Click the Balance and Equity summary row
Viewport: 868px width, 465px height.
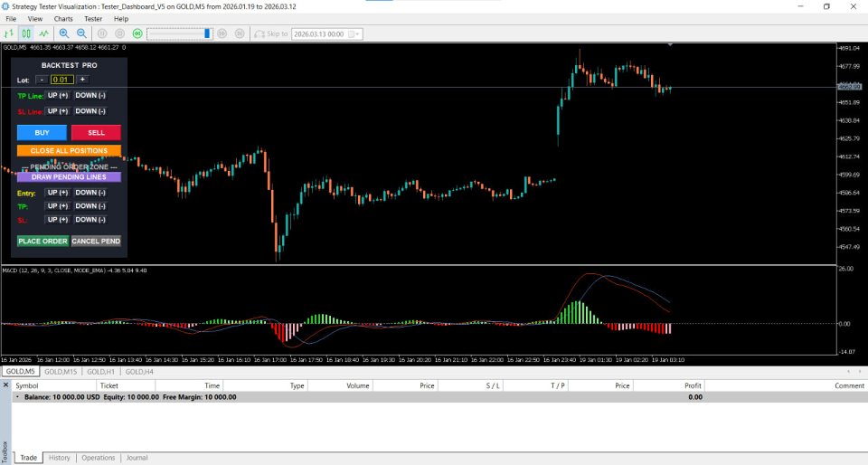click(439, 397)
